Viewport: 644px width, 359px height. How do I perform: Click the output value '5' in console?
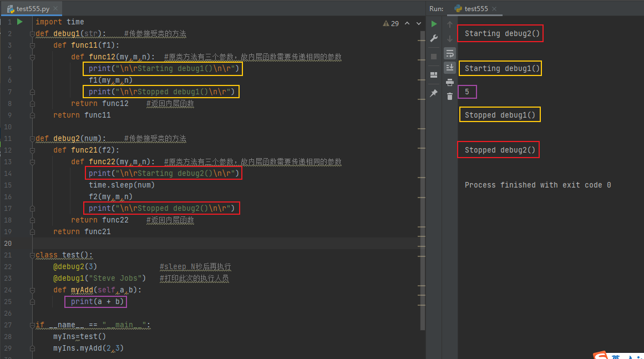[467, 92]
